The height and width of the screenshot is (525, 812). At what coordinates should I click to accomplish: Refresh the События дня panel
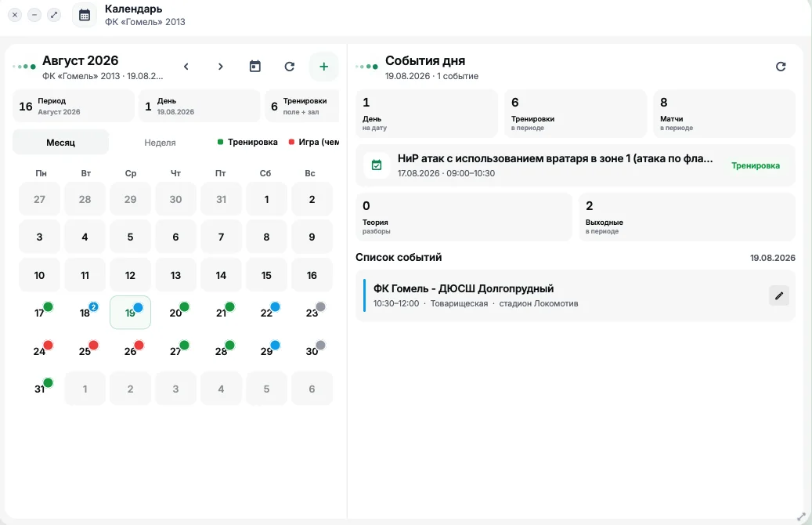(x=781, y=67)
